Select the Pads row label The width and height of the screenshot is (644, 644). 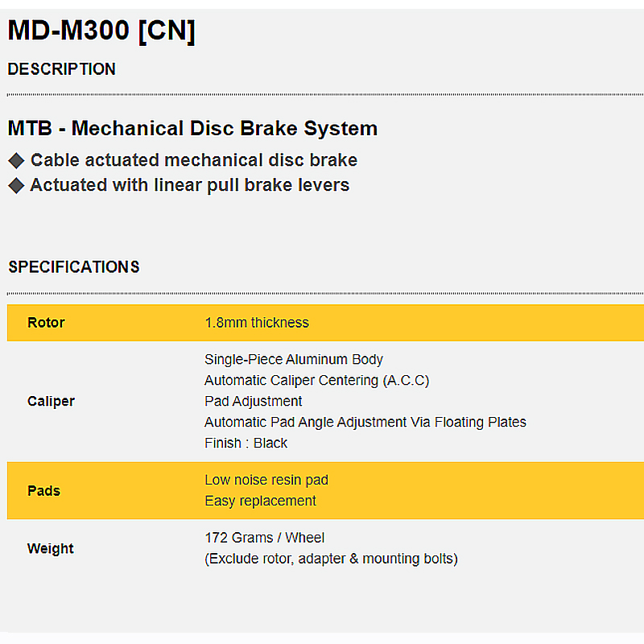pos(43,490)
